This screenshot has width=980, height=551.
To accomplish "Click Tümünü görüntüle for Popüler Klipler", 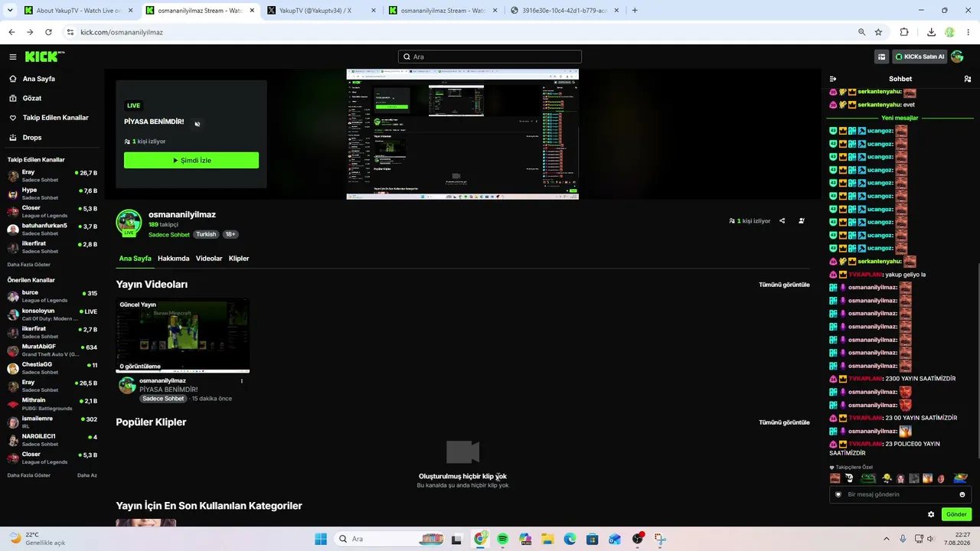I will [784, 422].
